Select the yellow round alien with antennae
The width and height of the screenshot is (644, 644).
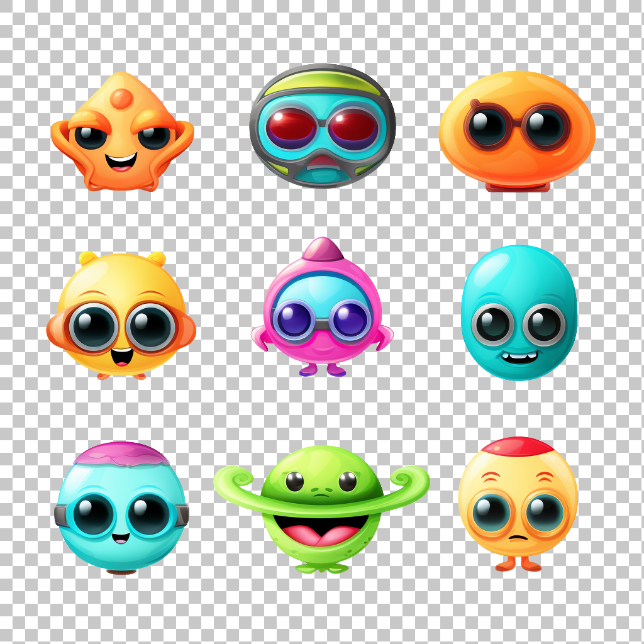121,316
